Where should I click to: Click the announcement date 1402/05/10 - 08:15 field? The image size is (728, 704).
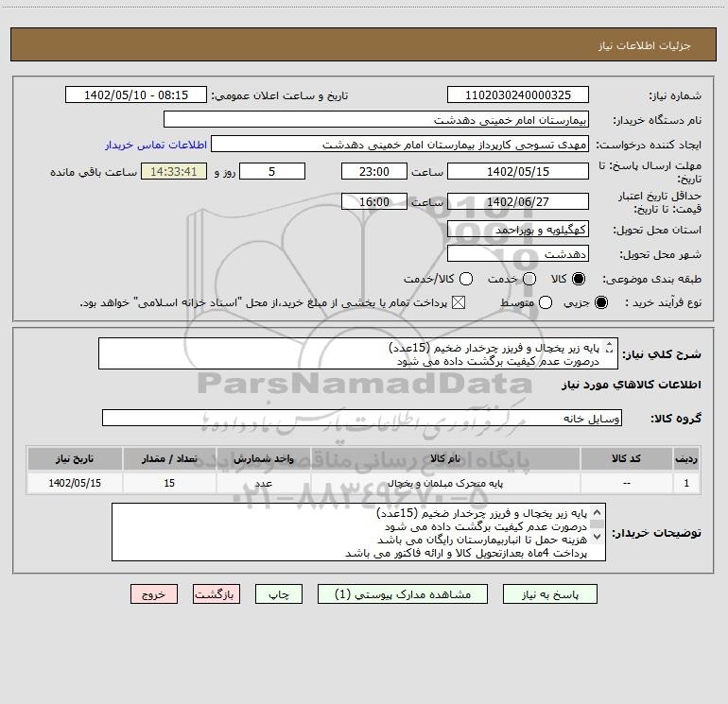[x=136, y=94]
